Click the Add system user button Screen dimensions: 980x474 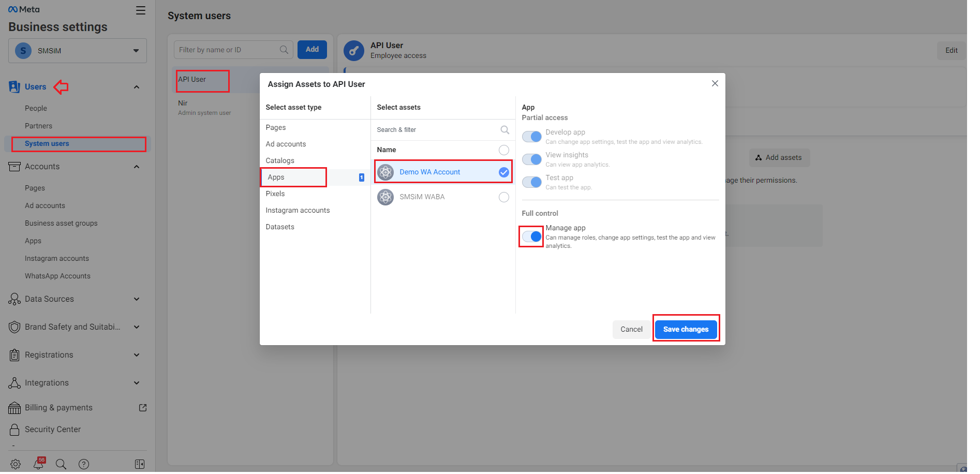312,50
